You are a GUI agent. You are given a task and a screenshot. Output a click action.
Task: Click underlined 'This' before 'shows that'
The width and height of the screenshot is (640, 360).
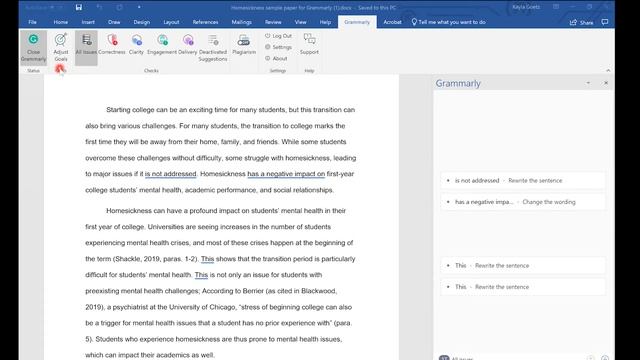tap(207, 259)
